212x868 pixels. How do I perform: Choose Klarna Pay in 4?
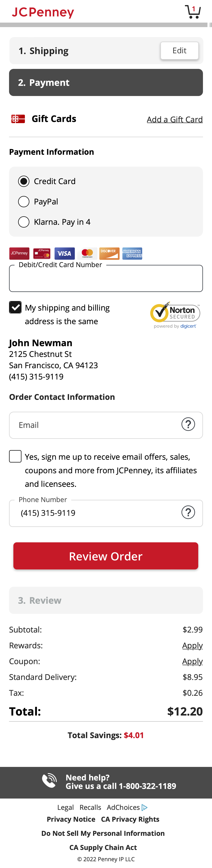tap(24, 222)
